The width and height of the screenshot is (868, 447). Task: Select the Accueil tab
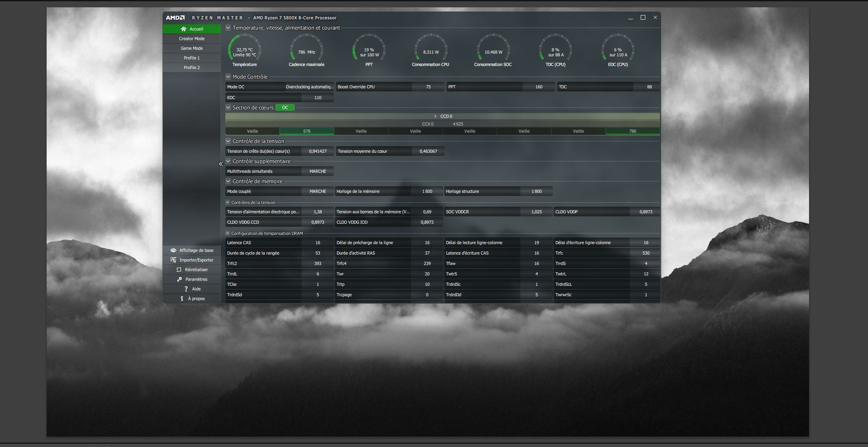pos(192,29)
